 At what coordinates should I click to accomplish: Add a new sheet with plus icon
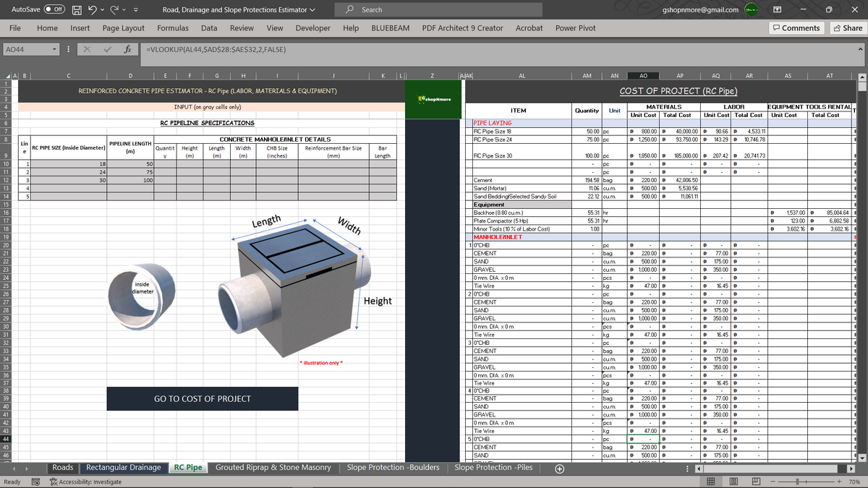[x=559, y=468]
